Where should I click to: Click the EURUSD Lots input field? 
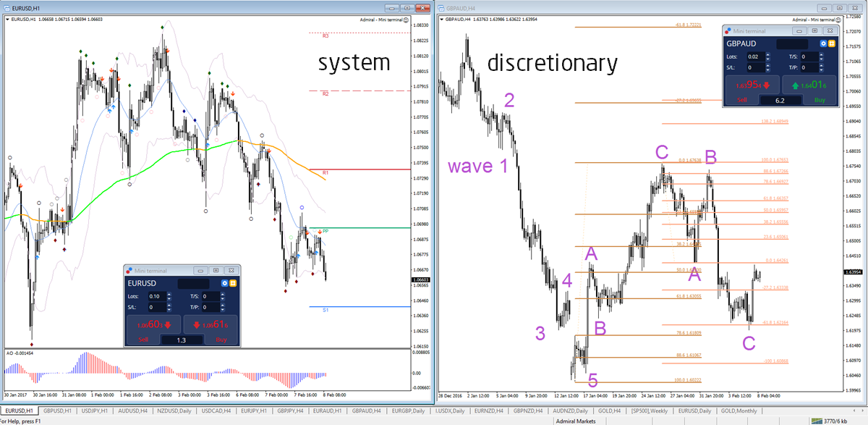(158, 296)
